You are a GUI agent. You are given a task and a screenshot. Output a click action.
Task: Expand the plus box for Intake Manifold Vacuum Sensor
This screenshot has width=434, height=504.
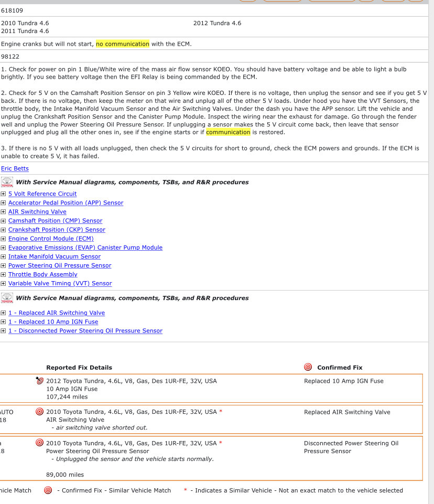click(x=3, y=257)
